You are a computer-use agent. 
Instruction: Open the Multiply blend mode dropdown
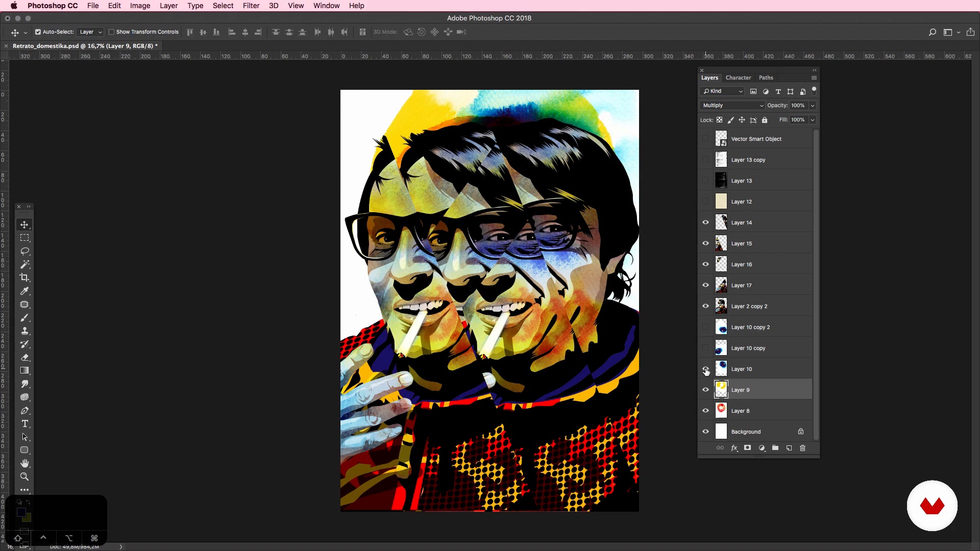(732, 106)
